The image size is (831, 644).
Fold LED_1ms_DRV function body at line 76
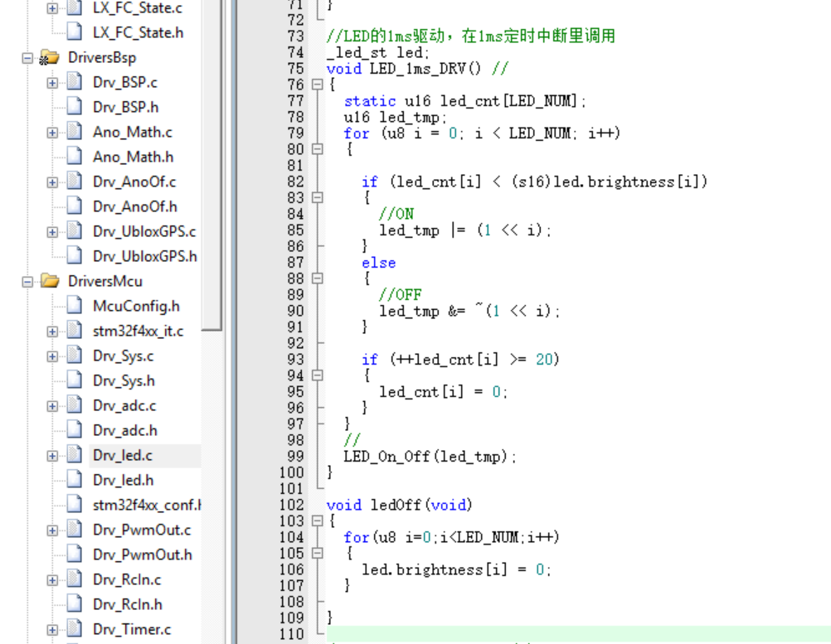click(317, 85)
